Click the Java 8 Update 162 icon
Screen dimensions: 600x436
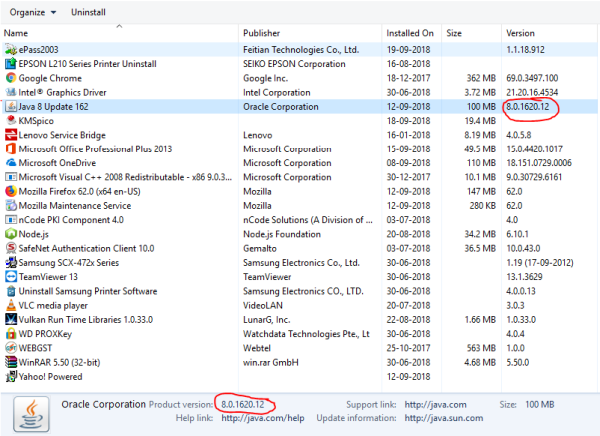10,106
